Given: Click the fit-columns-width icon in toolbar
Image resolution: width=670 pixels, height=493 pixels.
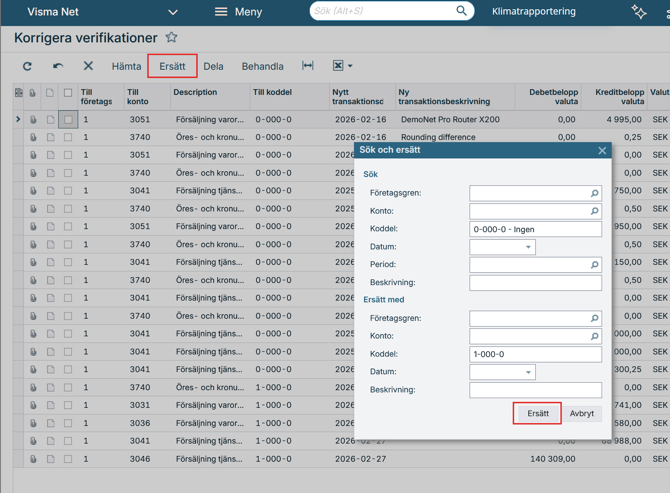Looking at the screenshot, I should (x=308, y=66).
